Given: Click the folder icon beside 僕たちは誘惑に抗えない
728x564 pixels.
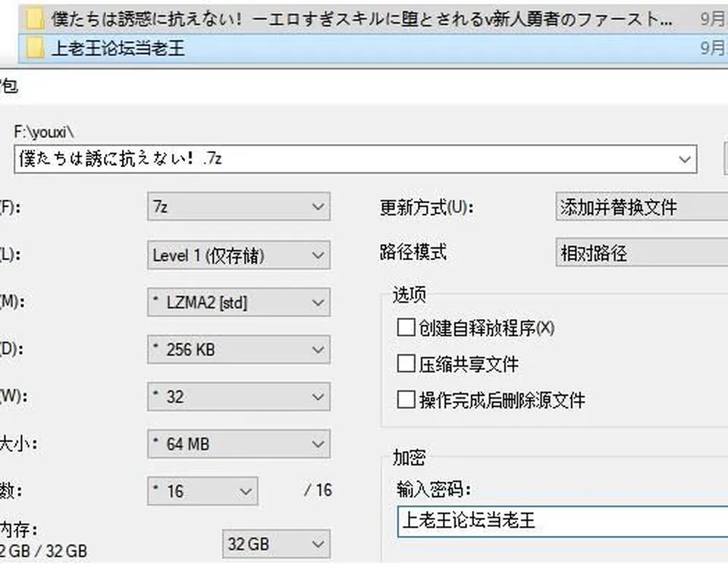Looking at the screenshot, I should 35,20.
